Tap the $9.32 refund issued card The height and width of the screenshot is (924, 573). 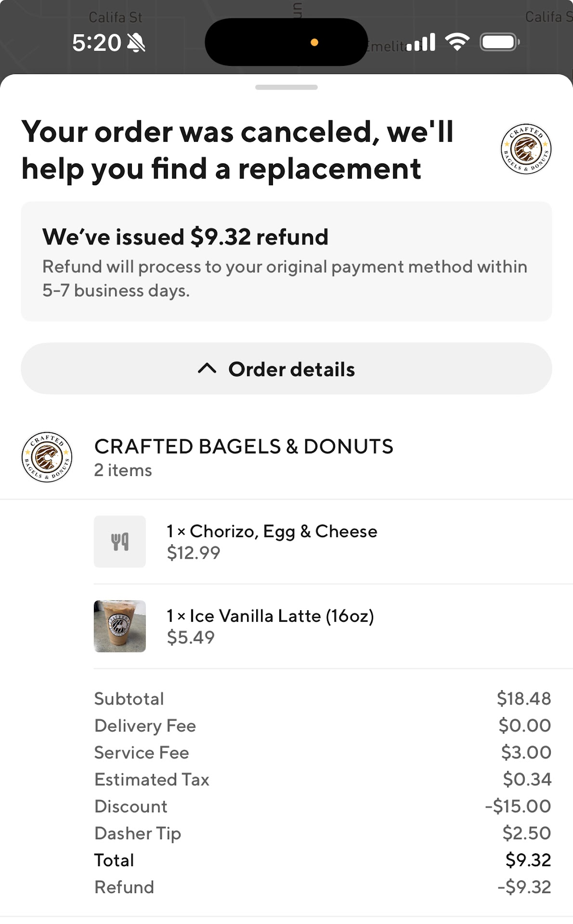click(x=286, y=261)
